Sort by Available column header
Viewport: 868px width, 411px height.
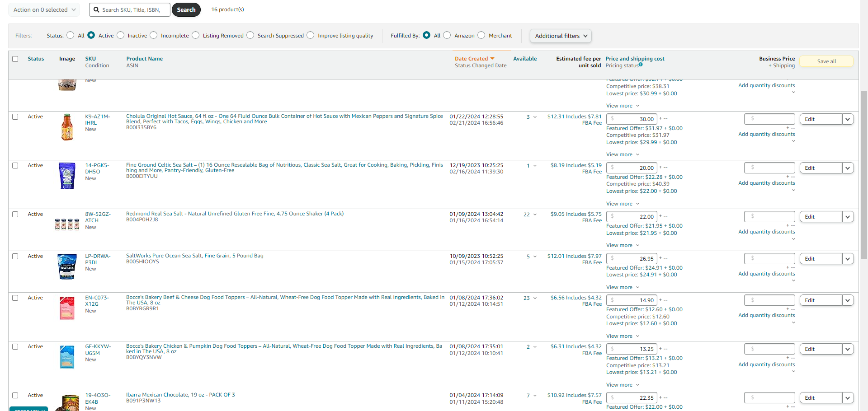pos(525,59)
